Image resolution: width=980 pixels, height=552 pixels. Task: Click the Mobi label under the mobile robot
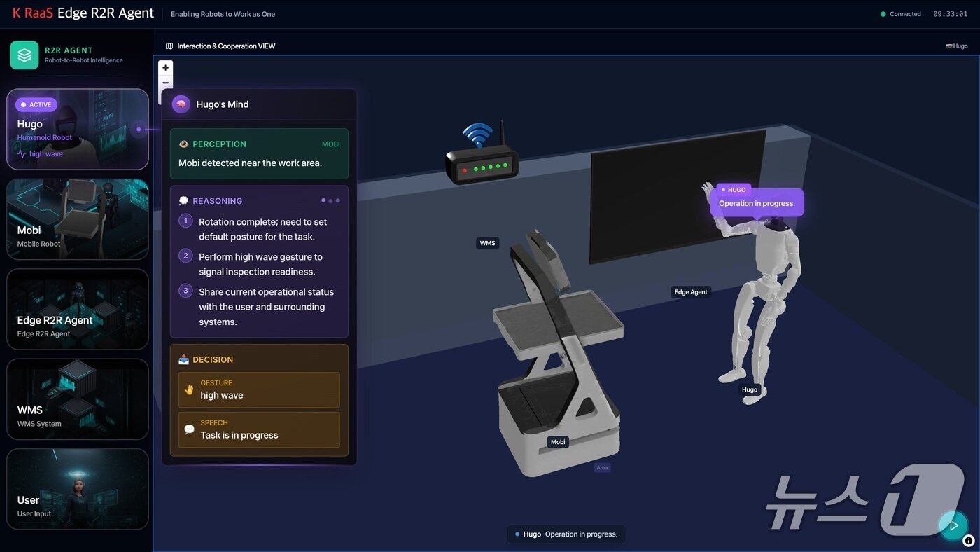pyautogui.click(x=558, y=442)
